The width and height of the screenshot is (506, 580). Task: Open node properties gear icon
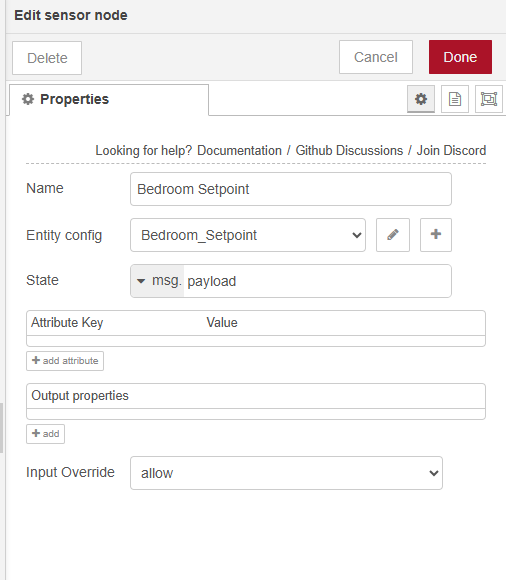pyautogui.click(x=421, y=99)
